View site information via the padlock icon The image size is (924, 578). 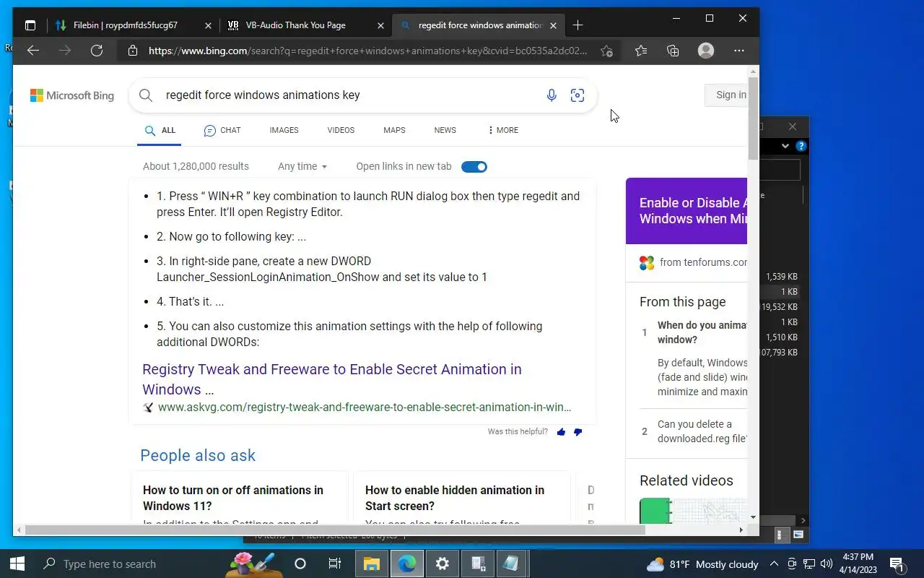coord(132,51)
